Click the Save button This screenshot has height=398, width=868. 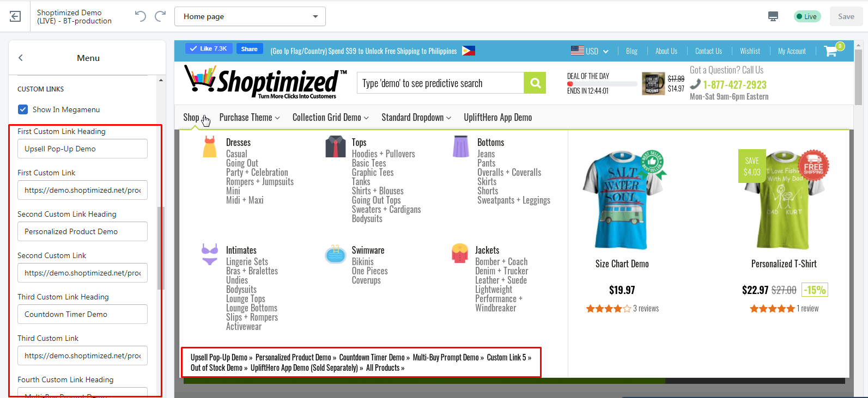(846, 16)
